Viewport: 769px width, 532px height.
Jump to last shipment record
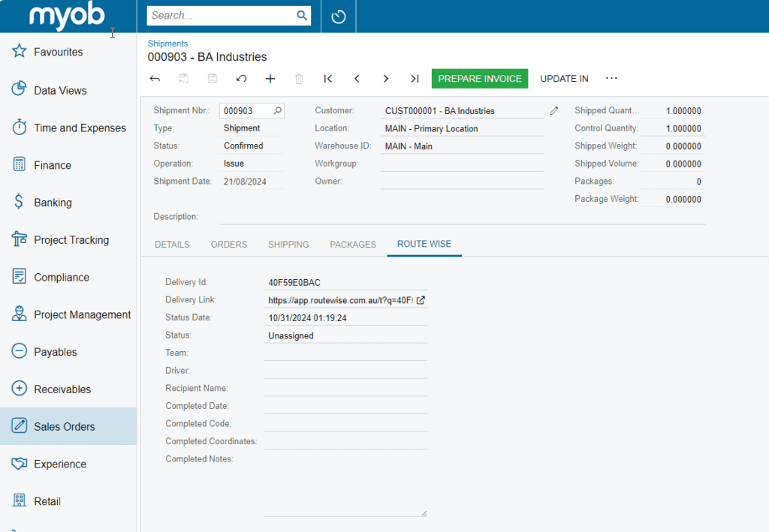pos(414,79)
